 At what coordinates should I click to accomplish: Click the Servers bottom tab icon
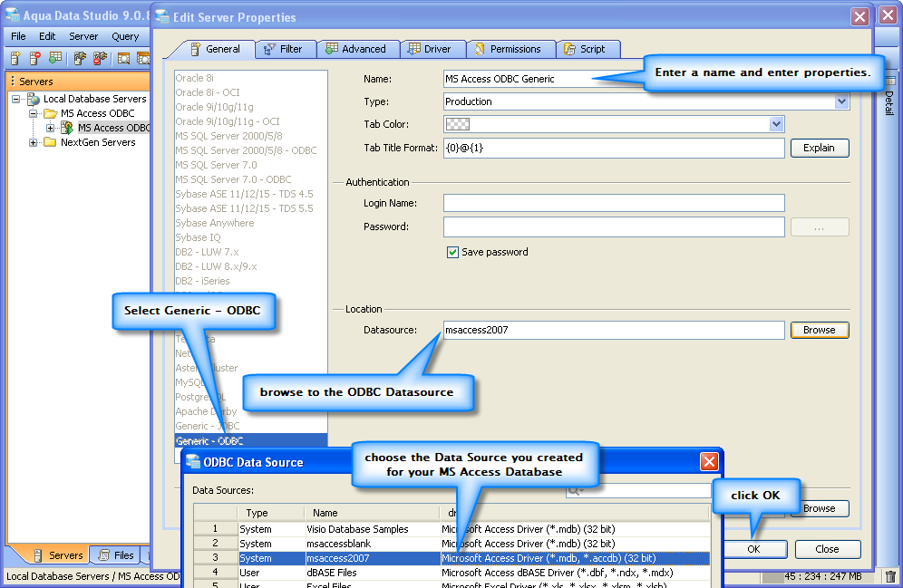(x=38, y=555)
